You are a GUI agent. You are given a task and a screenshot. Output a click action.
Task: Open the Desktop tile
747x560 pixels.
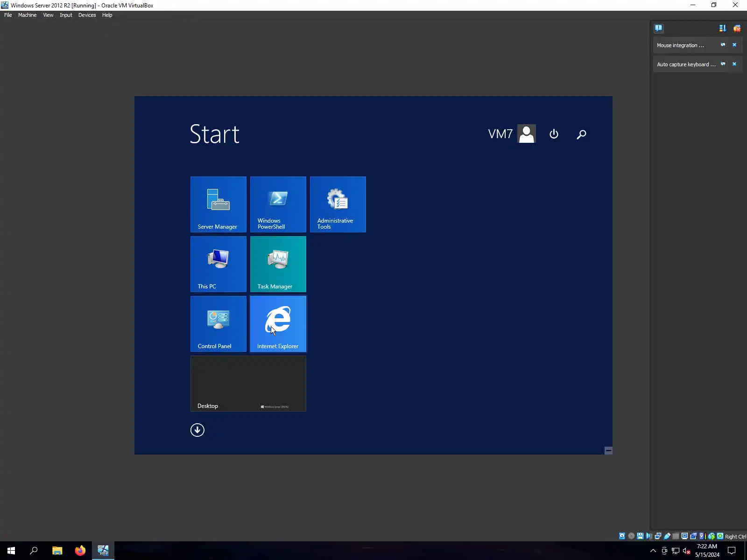coord(248,384)
